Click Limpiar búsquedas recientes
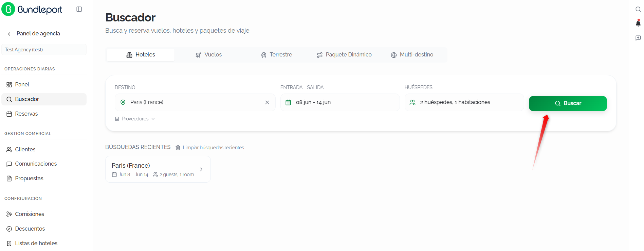The image size is (644, 251). [x=213, y=148]
